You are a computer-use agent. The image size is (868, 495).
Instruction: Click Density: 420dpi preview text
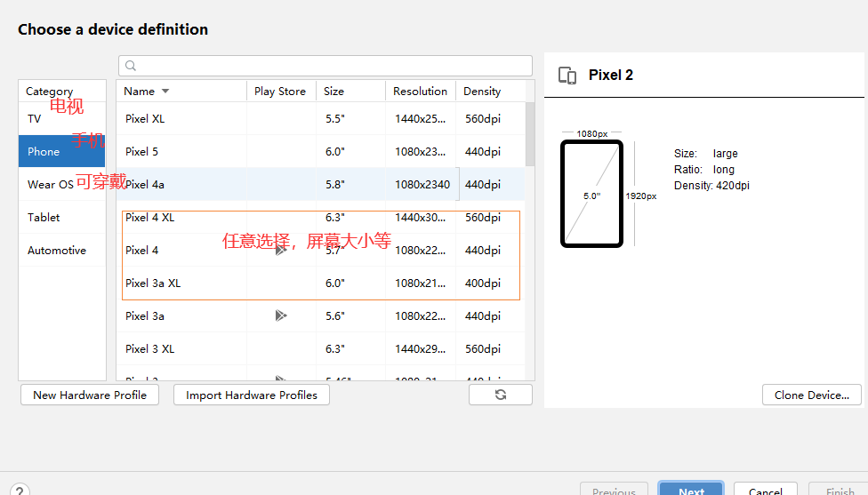point(711,185)
